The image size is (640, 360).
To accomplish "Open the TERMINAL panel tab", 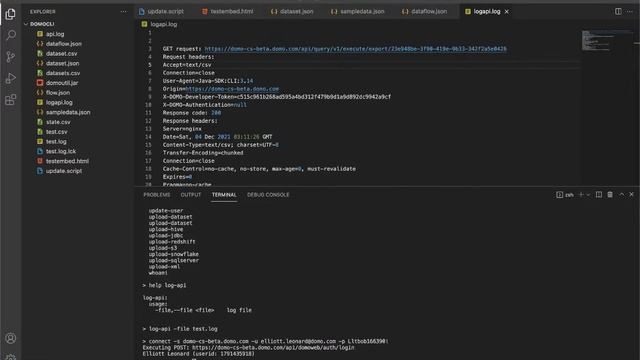I will tap(224, 195).
